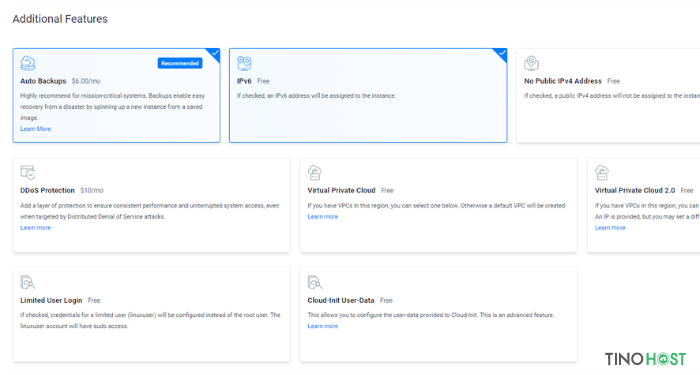Screen dimensions: 700x375
Task: Click the Virtual Private Cloud 2.0 icon
Action: 602,172
